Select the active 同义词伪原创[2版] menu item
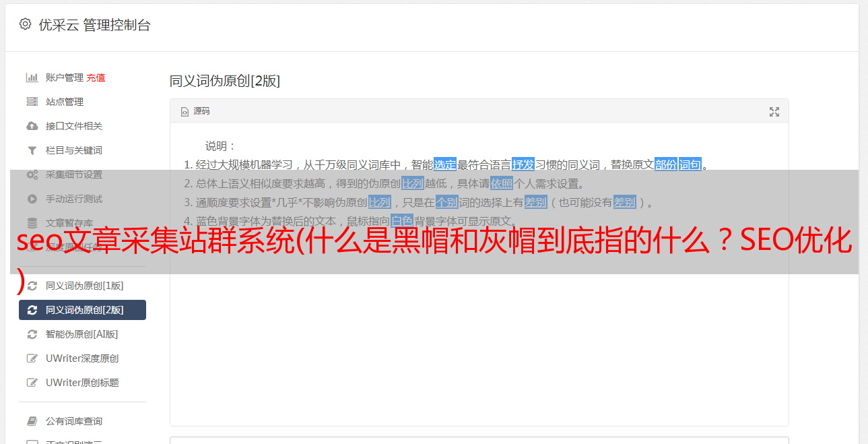 pyautogui.click(x=82, y=310)
